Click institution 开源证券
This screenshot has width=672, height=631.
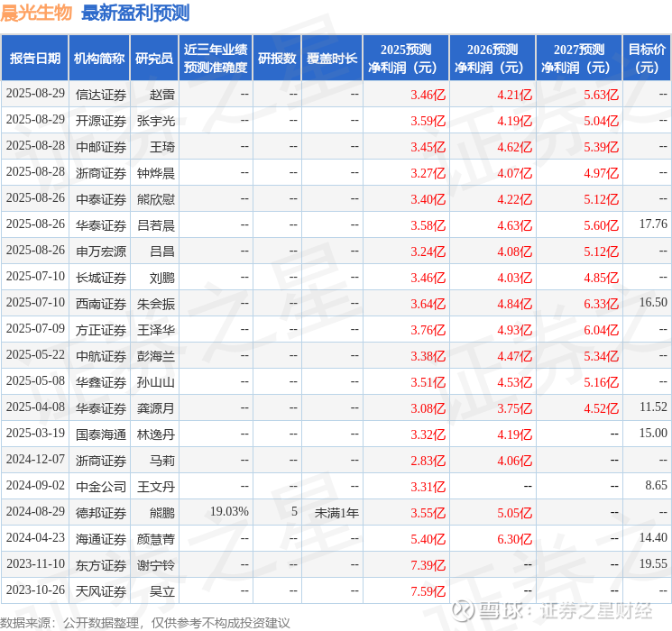(x=101, y=121)
